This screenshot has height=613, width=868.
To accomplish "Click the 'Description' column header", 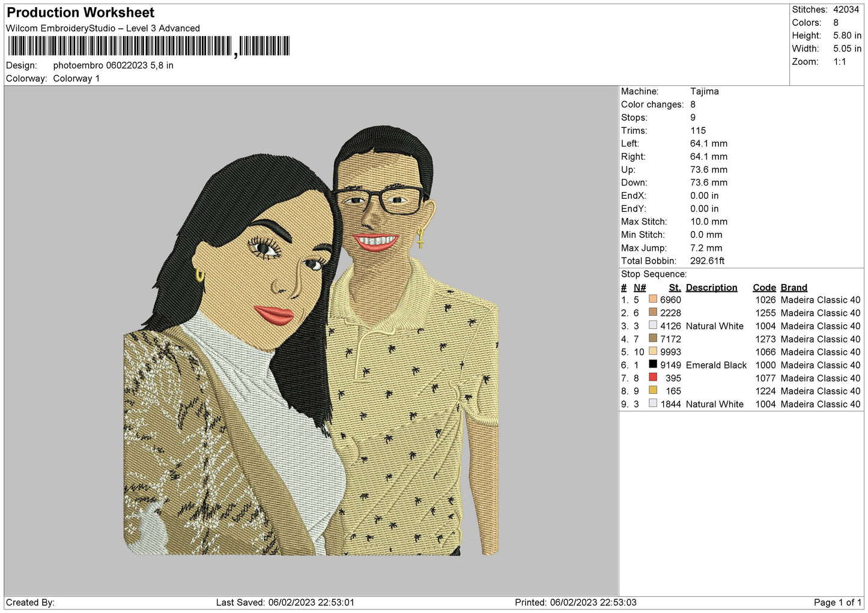I will (711, 288).
